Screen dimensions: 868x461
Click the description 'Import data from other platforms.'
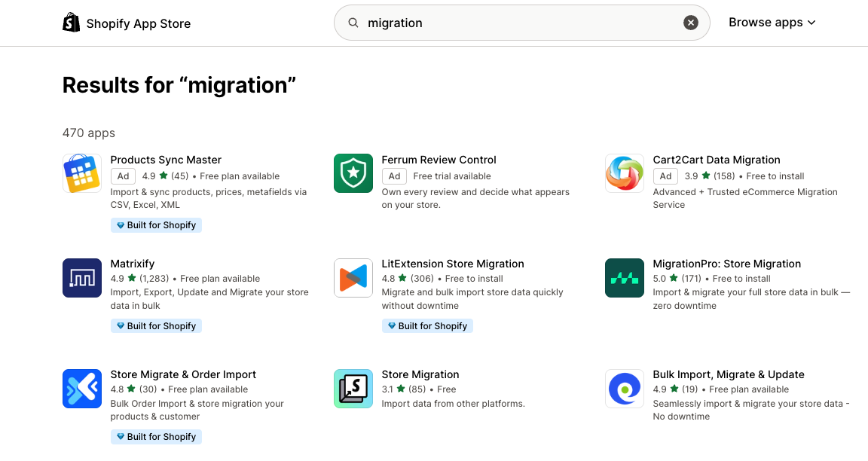(x=453, y=404)
